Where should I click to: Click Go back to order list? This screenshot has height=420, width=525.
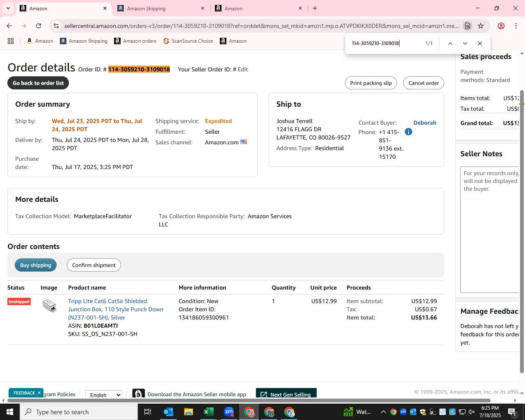(38, 83)
